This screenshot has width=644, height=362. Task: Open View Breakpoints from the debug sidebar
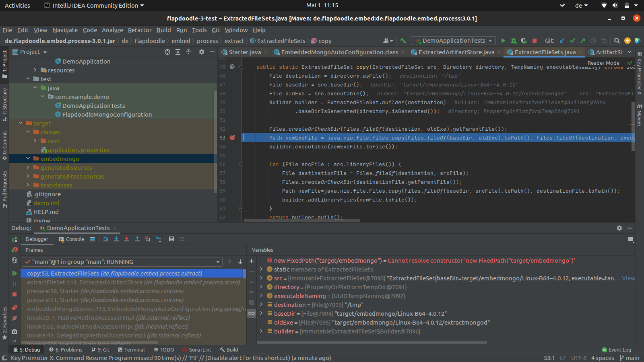(14, 308)
